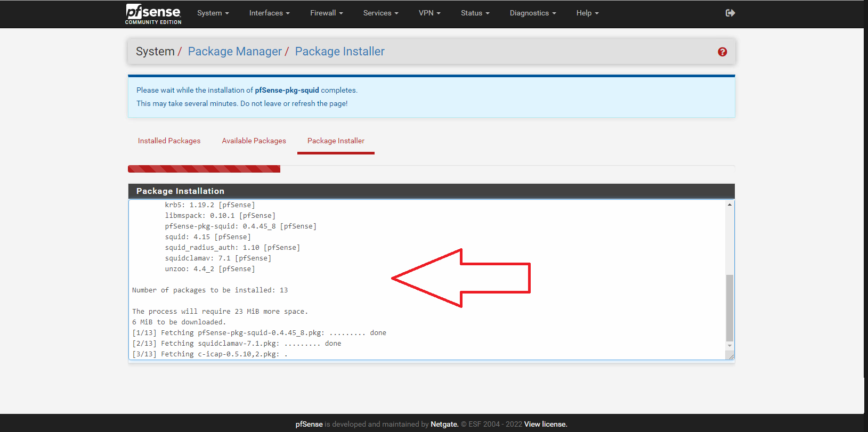Expand the Services menu
The image size is (868, 432).
click(380, 13)
